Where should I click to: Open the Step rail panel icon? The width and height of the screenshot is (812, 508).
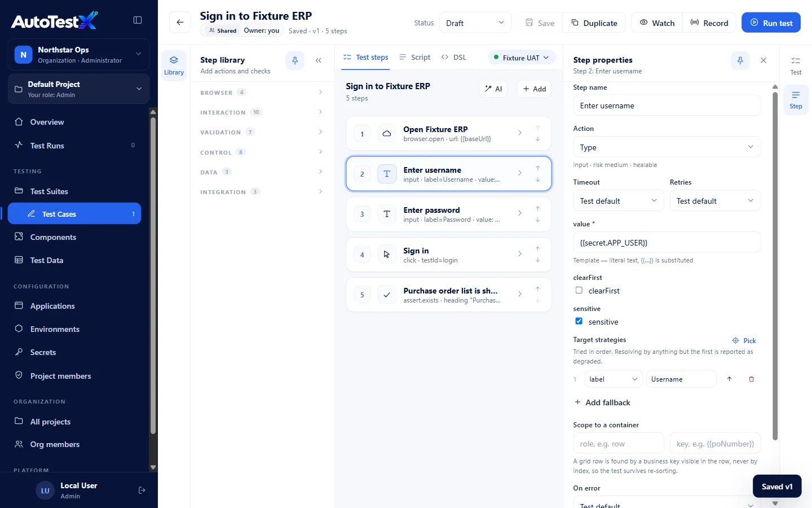tap(796, 100)
